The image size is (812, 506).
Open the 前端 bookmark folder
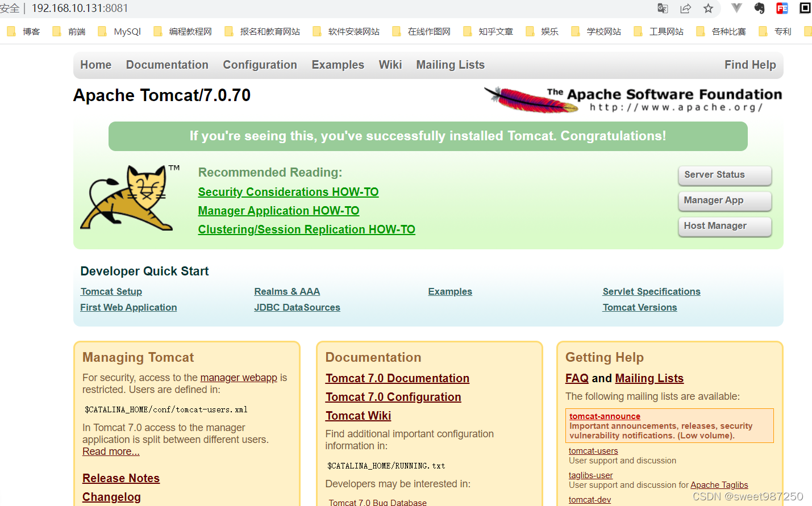(69, 31)
